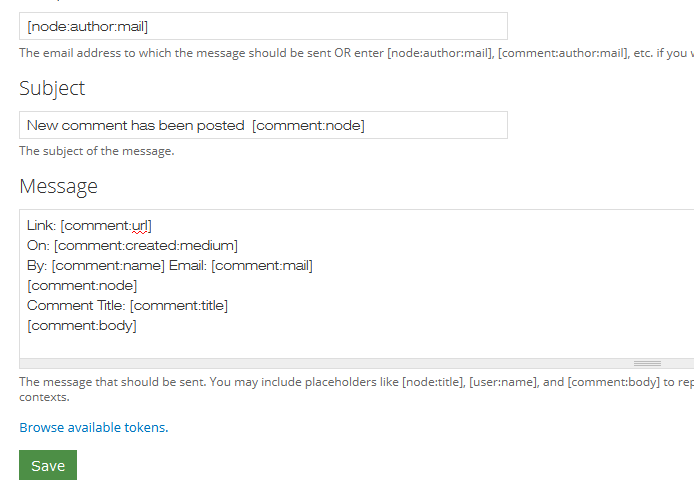
Task: Click the Message textarea resize grip handle
Action: (x=647, y=364)
